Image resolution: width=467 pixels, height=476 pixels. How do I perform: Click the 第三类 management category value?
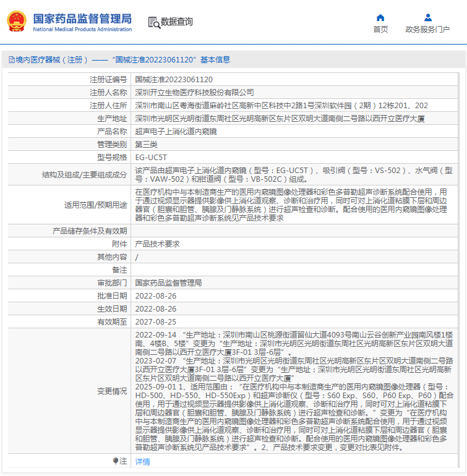(146, 145)
